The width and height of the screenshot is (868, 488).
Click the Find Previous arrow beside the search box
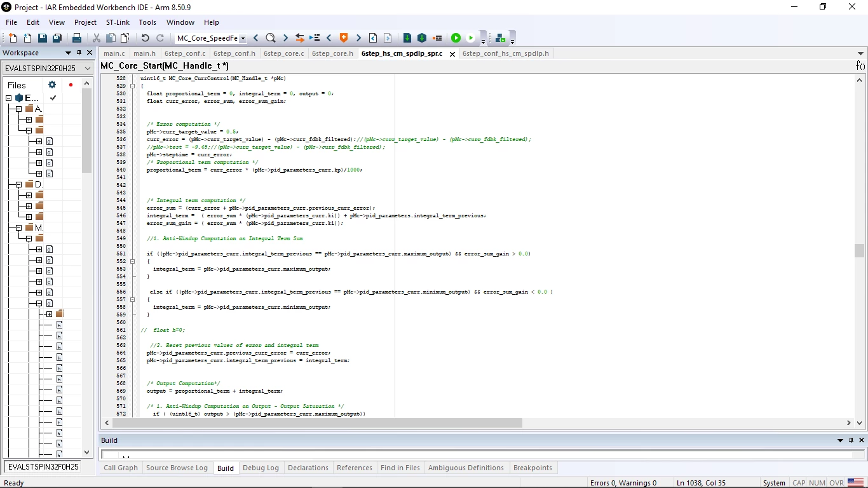(255, 38)
